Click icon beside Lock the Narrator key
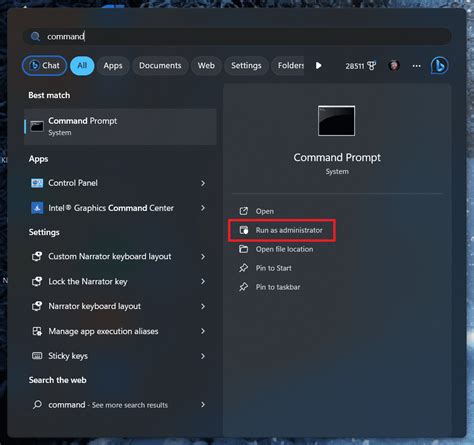The image size is (474, 445). (x=37, y=281)
